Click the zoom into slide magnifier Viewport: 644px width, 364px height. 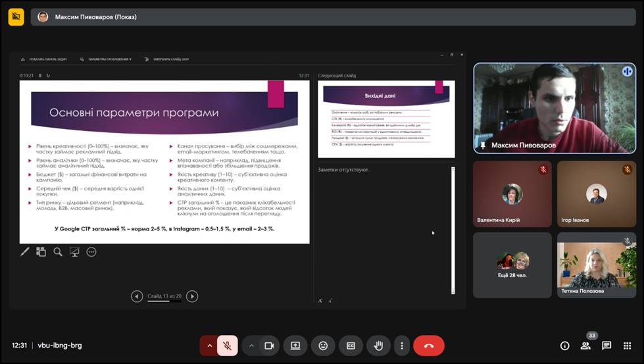click(58, 251)
